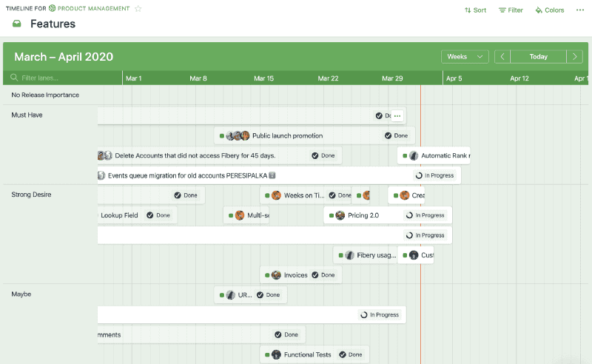
Task: Open the Weeks zoom level dropdown
Action: pyautogui.click(x=465, y=57)
